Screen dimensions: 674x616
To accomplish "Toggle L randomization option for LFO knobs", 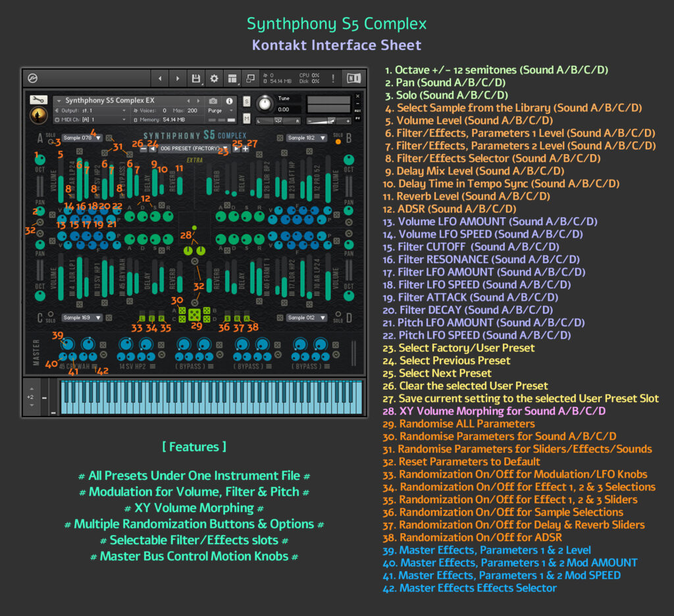I will click(142, 319).
